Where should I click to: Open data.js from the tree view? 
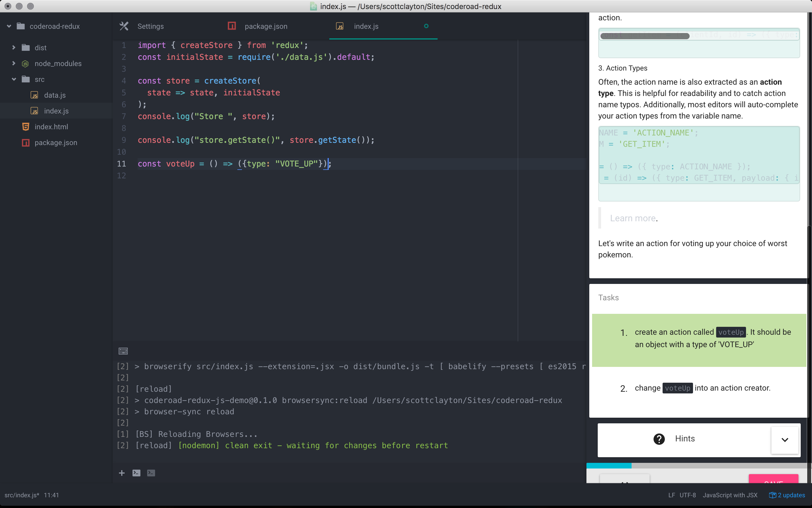coord(55,95)
